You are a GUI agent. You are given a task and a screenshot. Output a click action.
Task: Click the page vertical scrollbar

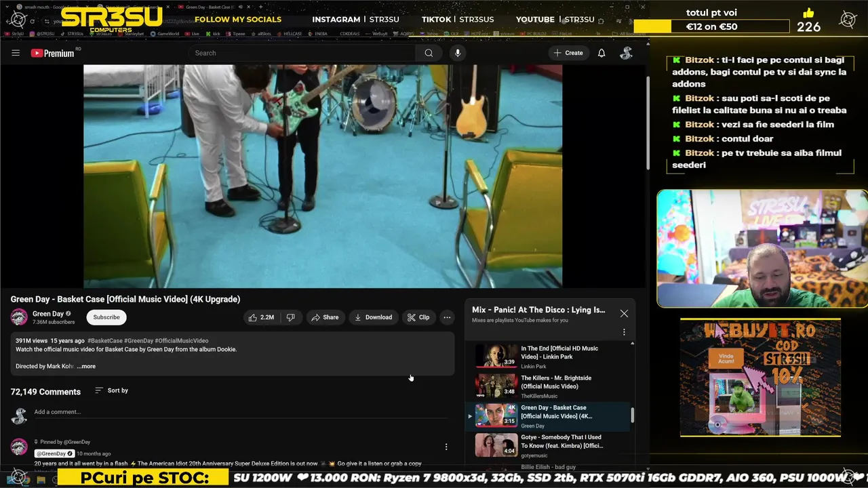click(x=647, y=122)
